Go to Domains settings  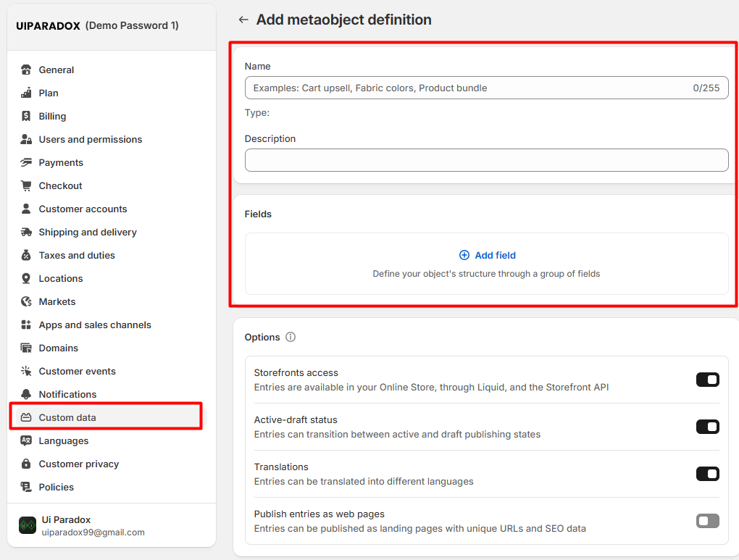click(x=58, y=348)
